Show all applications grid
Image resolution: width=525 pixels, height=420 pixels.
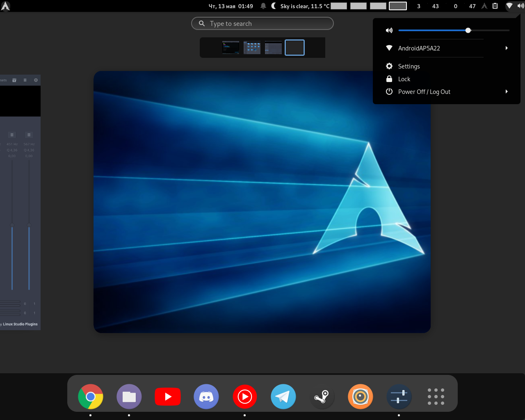[436, 397]
